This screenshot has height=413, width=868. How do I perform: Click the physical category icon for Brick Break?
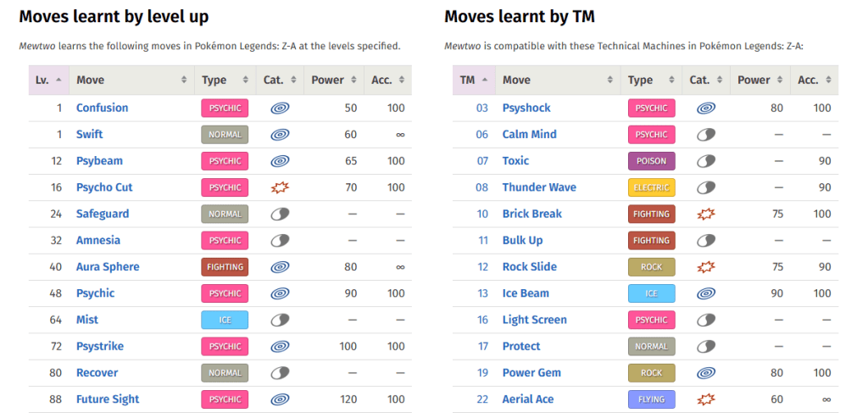click(x=706, y=214)
